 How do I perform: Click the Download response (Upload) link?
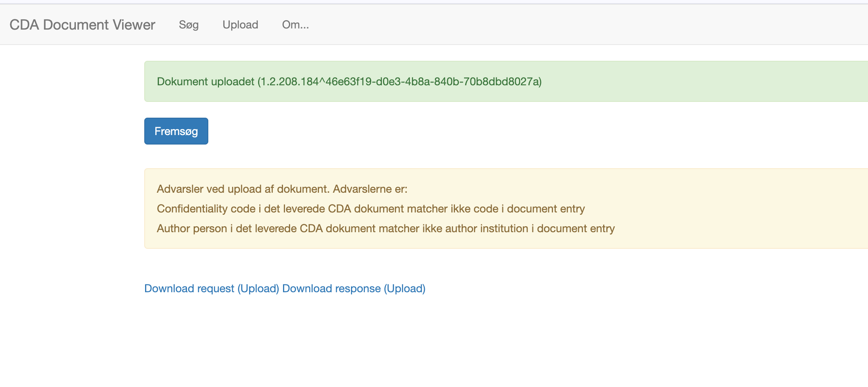click(x=354, y=289)
